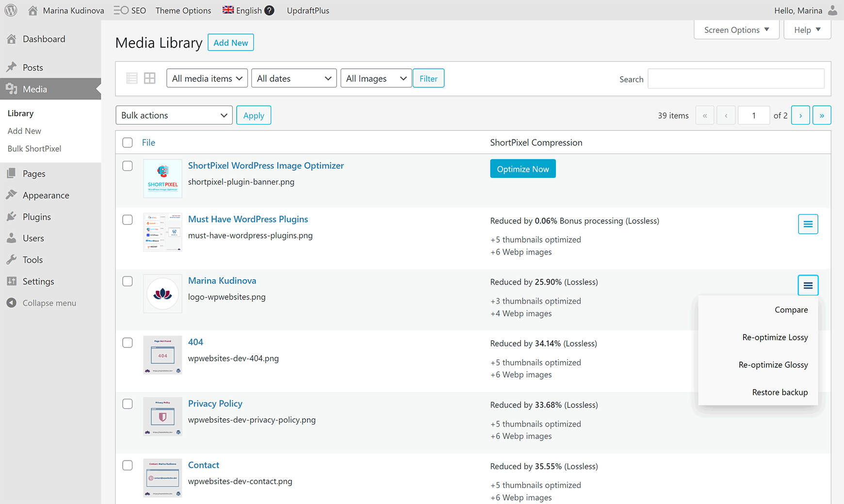The height and width of the screenshot is (504, 844).
Task: Expand the All dates dropdown
Action: pyautogui.click(x=294, y=78)
